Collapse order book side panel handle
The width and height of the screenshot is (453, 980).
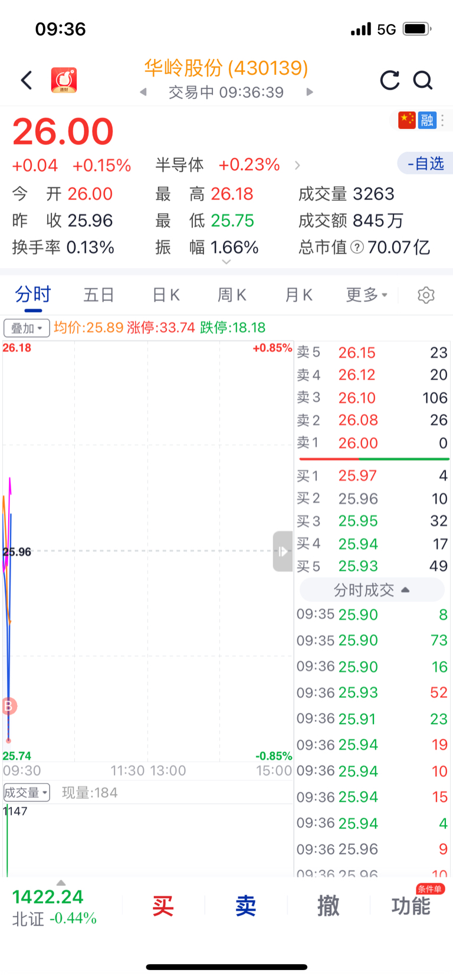[283, 552]
